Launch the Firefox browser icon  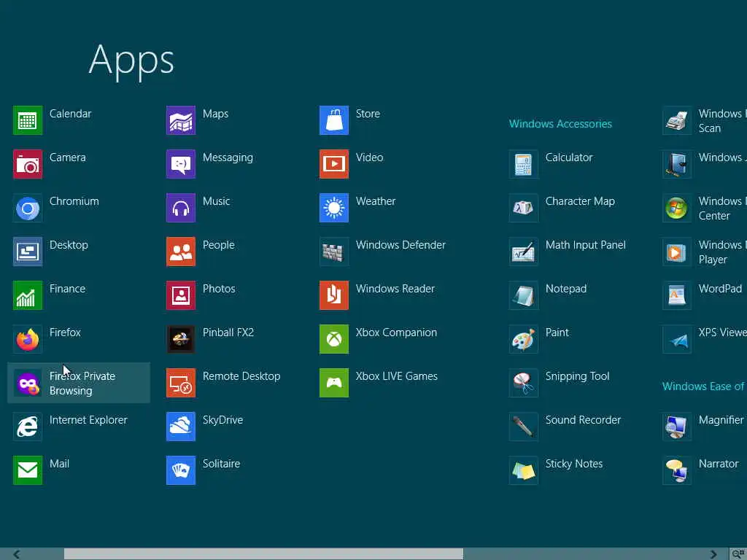28,340
